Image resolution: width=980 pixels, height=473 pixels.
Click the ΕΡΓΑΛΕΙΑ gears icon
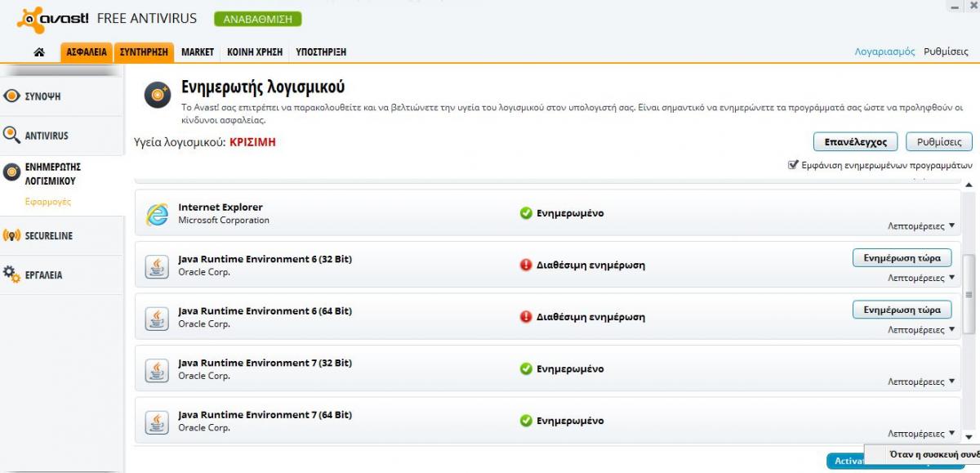pos(11,274)
